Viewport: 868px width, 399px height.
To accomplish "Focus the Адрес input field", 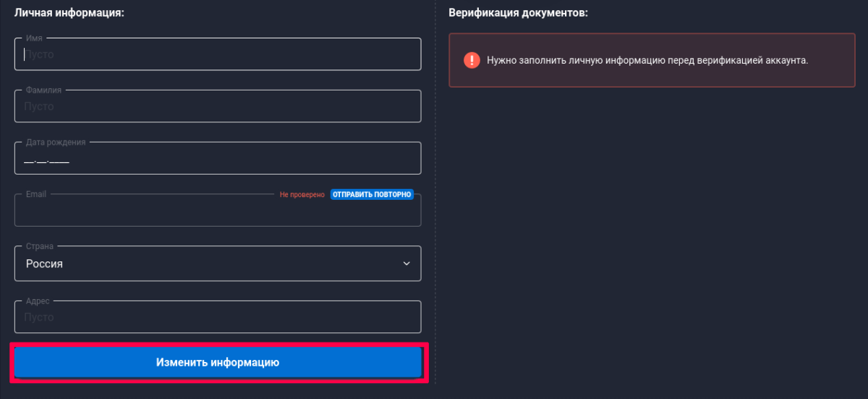I will (217, 317).
